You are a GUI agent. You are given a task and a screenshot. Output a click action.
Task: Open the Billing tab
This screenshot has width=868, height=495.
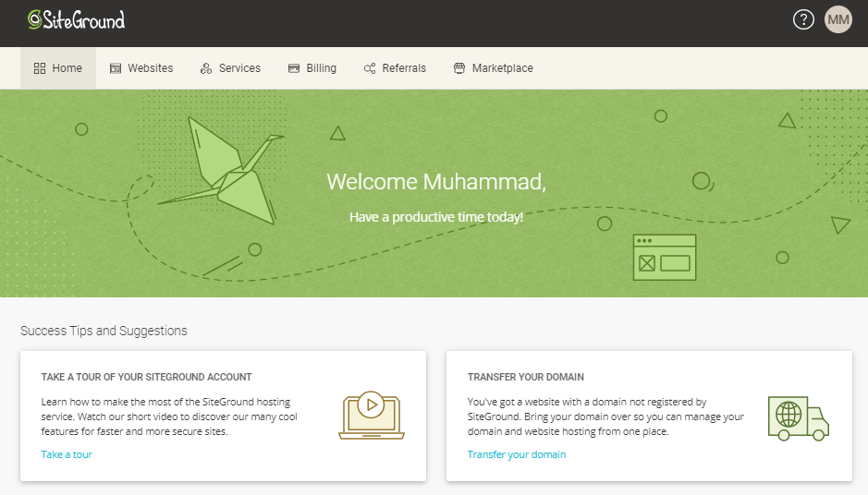point(312,68)
